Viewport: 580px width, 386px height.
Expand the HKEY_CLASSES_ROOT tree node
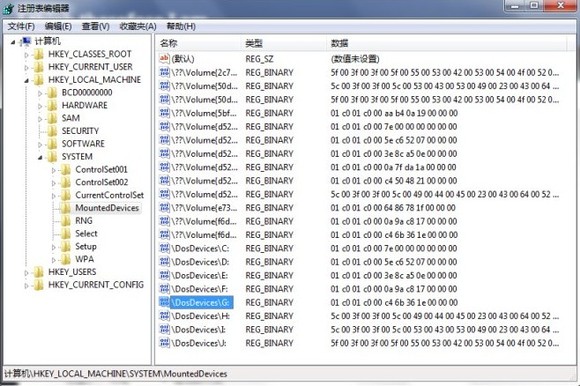[26, 55]
